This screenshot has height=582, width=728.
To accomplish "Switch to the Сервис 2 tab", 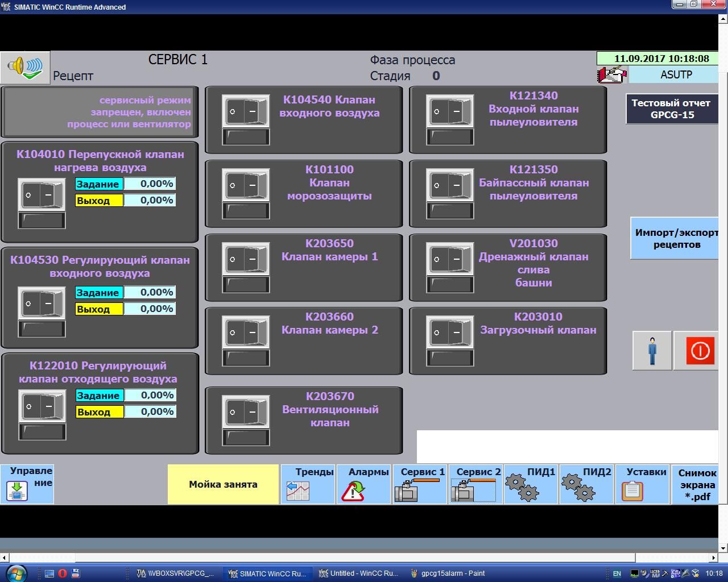I will pos(476,484).
